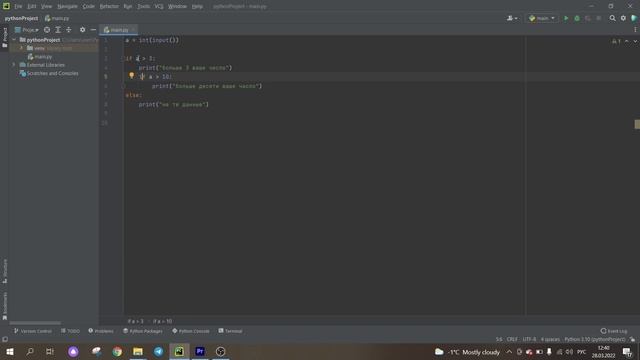The image size is (640, 360).
Task: Open the Terminal tool window
Action: 230,331
